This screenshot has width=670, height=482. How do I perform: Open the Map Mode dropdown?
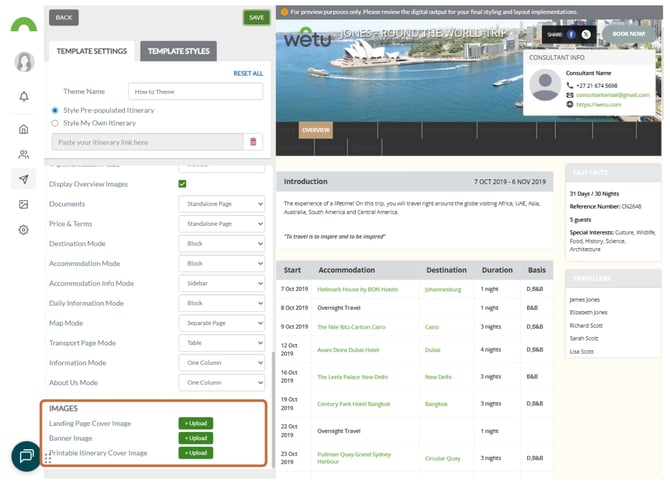click(221, 323)
